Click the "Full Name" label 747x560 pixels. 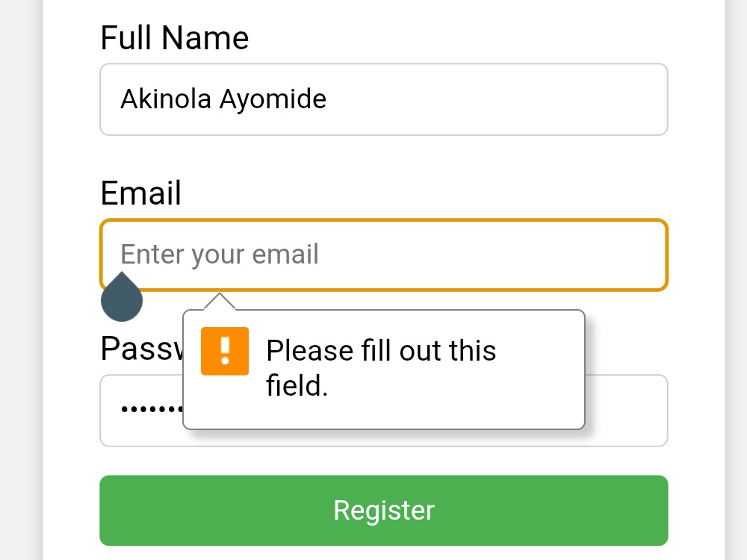tap(175, 37)
